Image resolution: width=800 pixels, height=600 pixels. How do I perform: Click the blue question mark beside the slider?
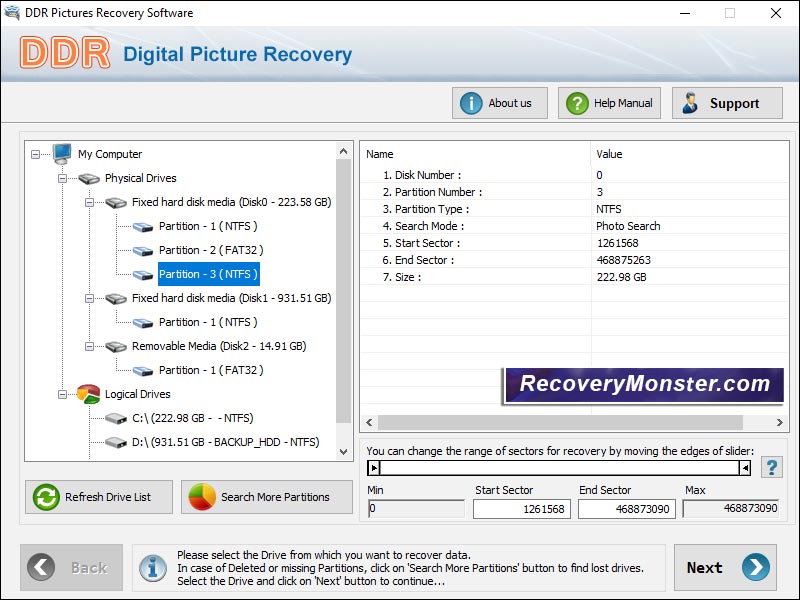(772, 464)
